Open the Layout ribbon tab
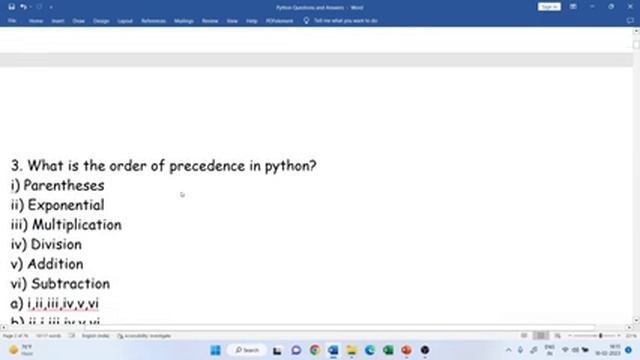640x360 pixels. click(x=125, y=21)
